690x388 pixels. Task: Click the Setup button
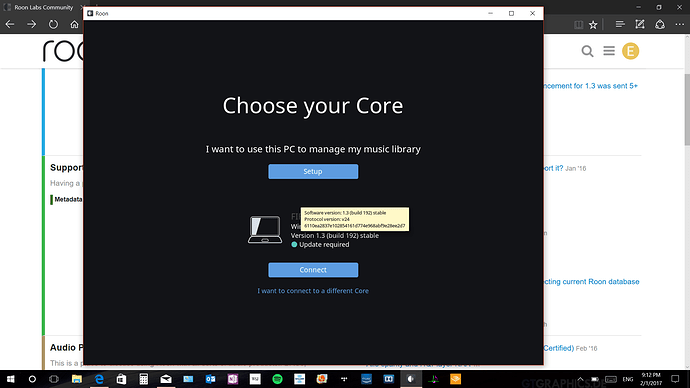point(313,172)
